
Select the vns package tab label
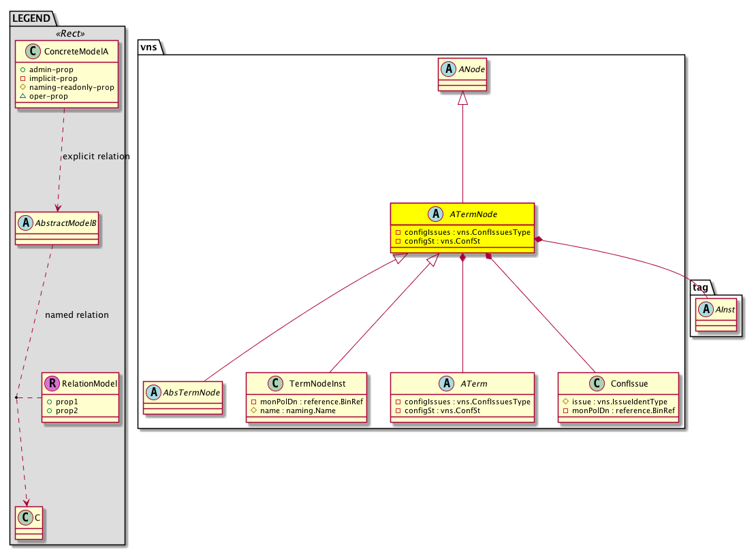coord(148,46)
